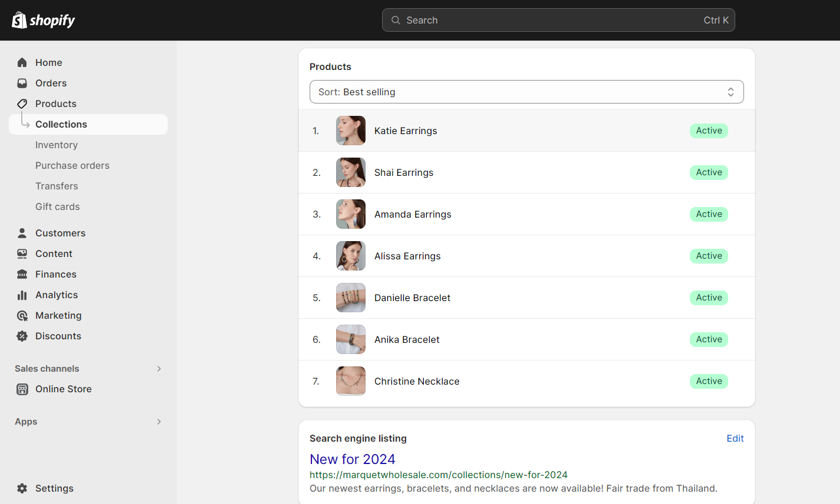840x504 pixels.
Task: Expand Apps chevron
Action: [x=159, y=422]
